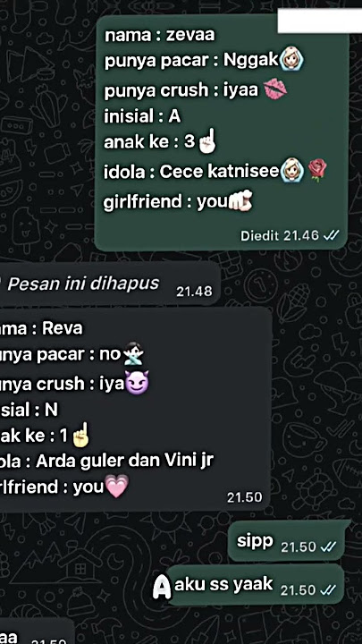Click the read checkmarks on aku ss yaak
This screenshot has height=644, width=362.
(x=329, y=590)
